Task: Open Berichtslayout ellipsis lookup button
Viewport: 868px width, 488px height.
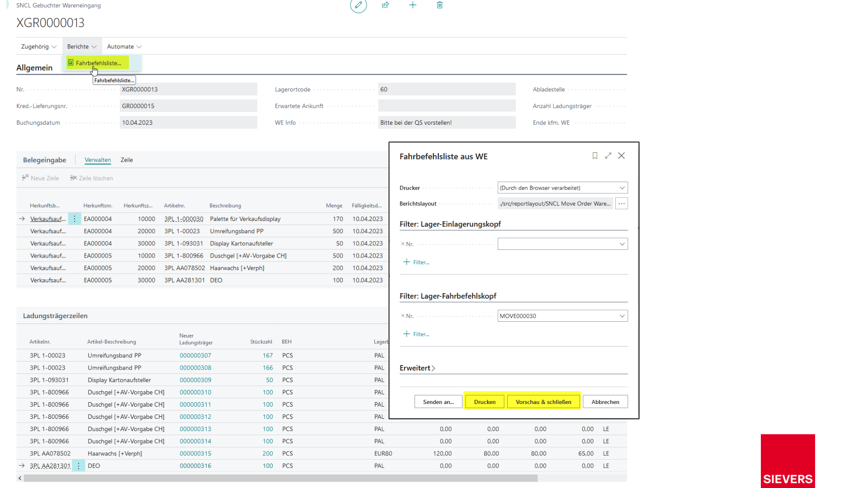Action: click(622, 204)
